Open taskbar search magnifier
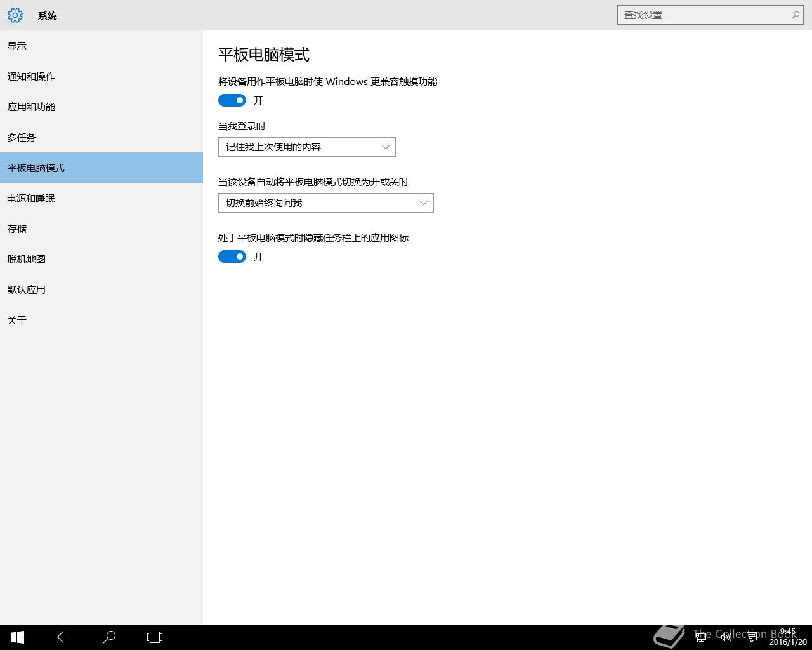This screenshot has height=650, width=812. point(109,637)
